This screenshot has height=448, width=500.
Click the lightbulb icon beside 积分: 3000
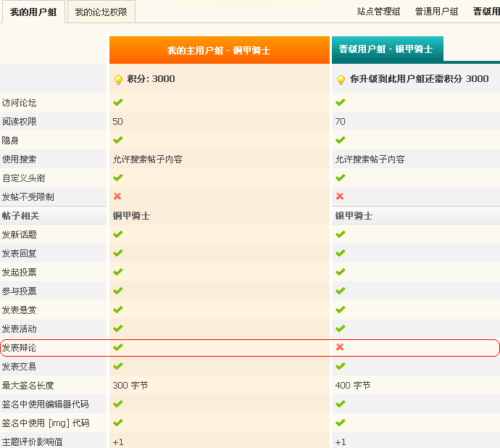tap(118, 79)
